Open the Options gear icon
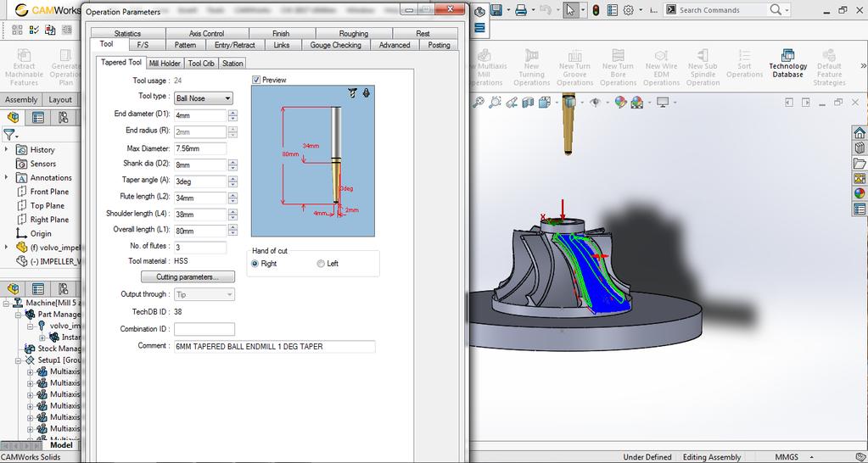Screen dimensions: 868x463 [x=629, y=10]
